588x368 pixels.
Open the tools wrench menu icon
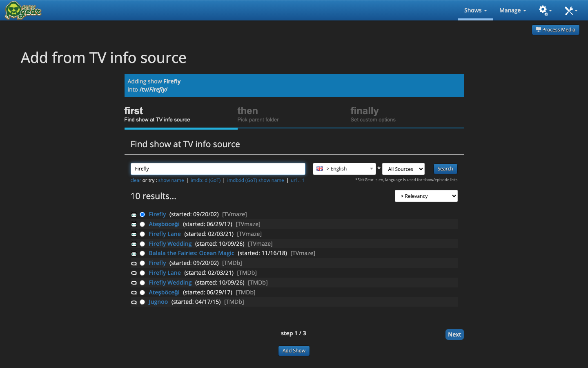pyautogui.click(x=571, y=10)
